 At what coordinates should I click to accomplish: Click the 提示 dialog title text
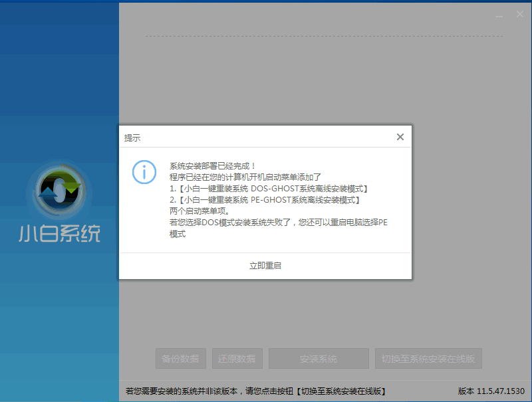tap(132, 137)
